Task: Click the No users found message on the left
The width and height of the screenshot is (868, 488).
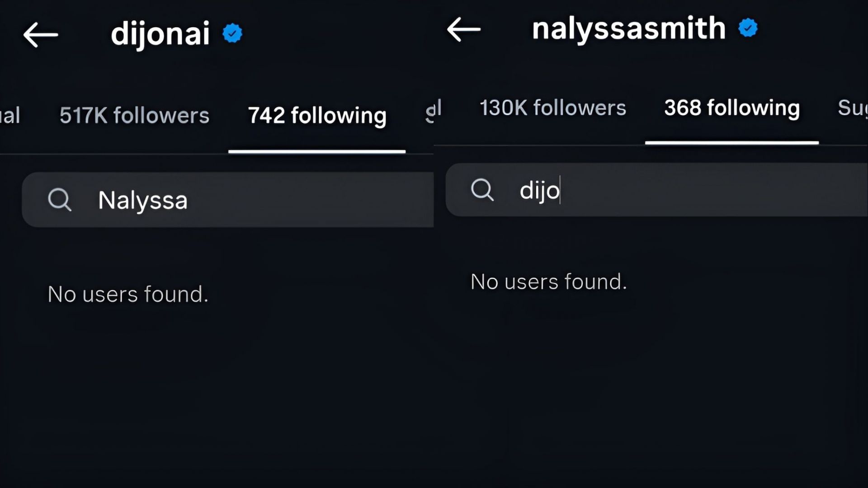Action: 128,294
